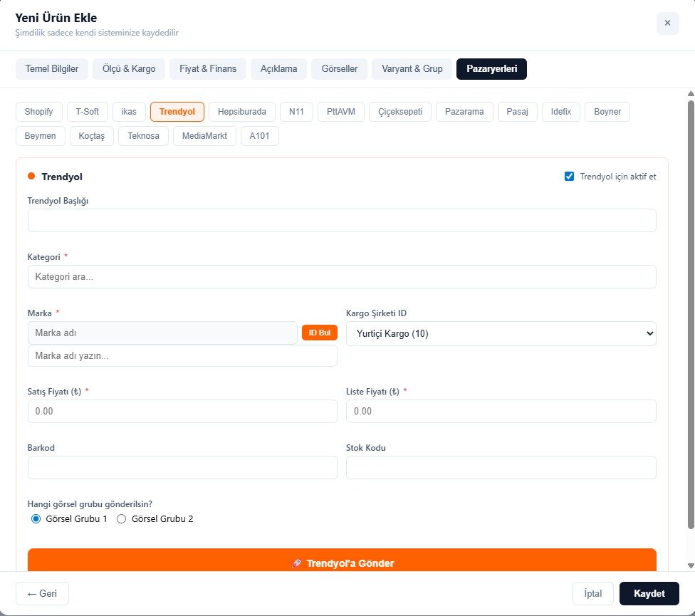Select the Trendyol marketplace chip

point(177,112)
